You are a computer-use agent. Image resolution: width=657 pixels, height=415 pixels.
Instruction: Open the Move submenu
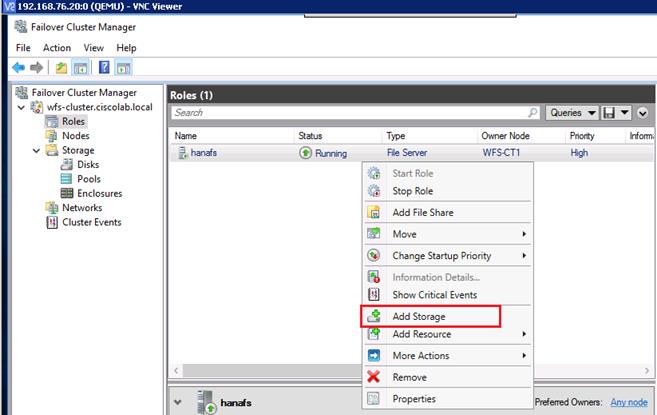pos(447,234)
